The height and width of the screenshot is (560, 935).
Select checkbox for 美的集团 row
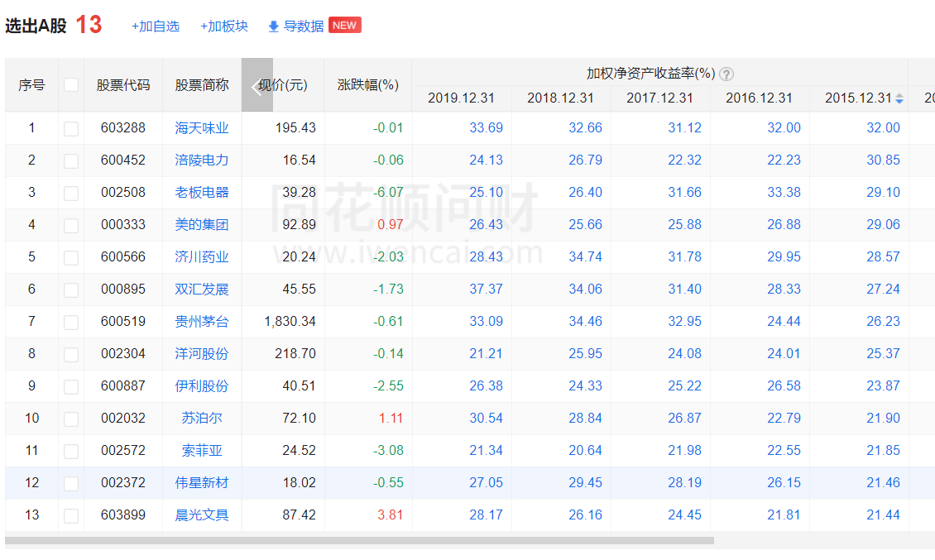pos(71,225)
